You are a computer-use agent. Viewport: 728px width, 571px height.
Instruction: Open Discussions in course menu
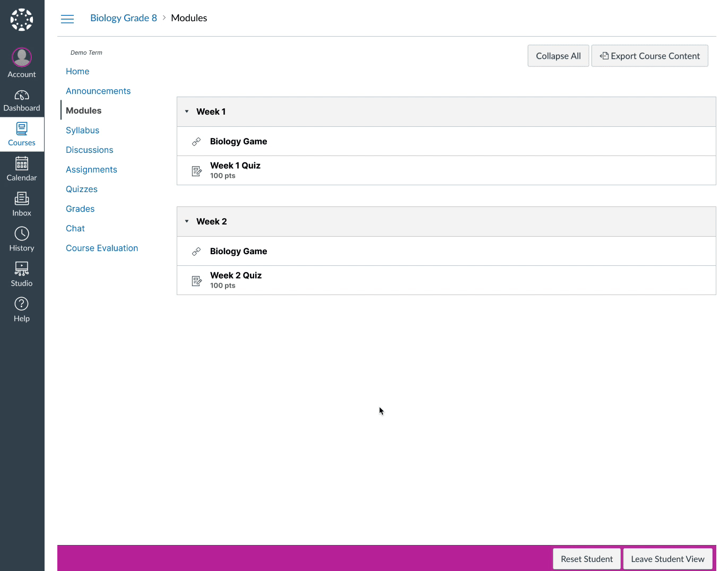[89, 150]
